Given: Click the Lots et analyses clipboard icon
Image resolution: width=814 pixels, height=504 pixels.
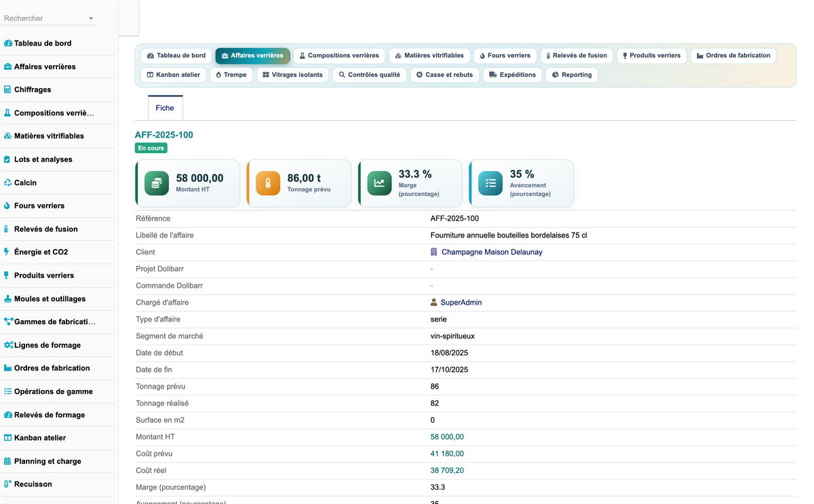Looking at the screenshot, I should [x=7, y=159].
